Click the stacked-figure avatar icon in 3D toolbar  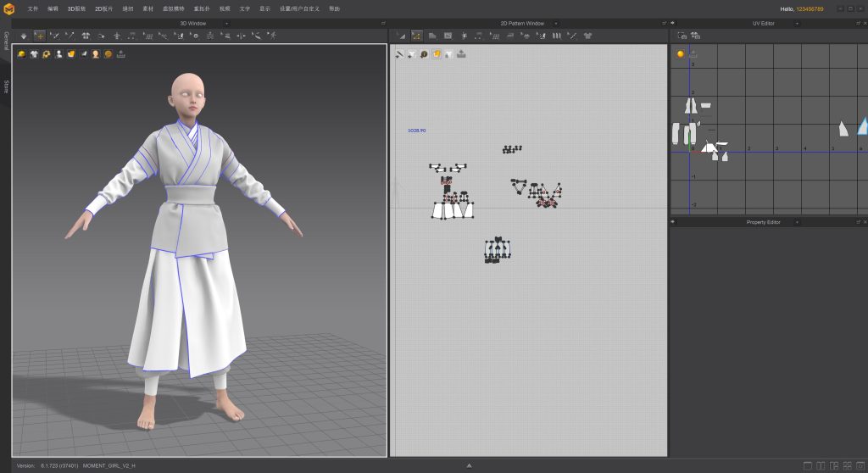pyautogui.click(x=210, y=36)
